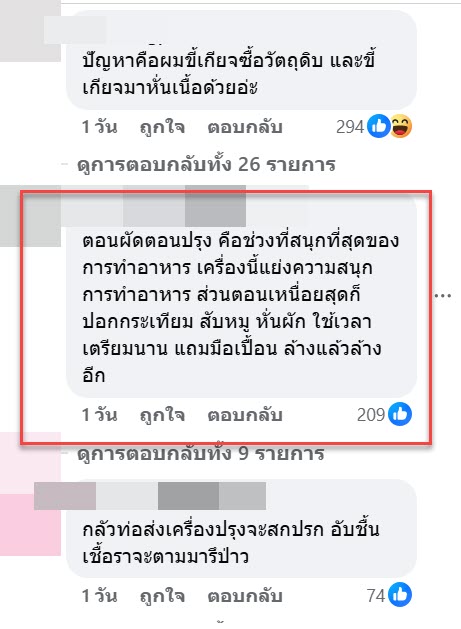Viewport: 461px width, 629px height.
Task: Open the reaction count 209 list
Action: 371,415
